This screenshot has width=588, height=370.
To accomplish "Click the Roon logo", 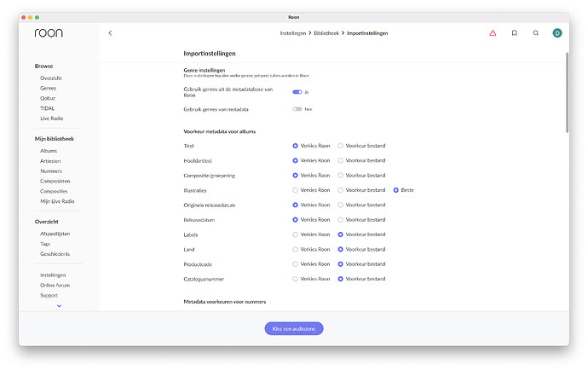I will pos(49,33).
